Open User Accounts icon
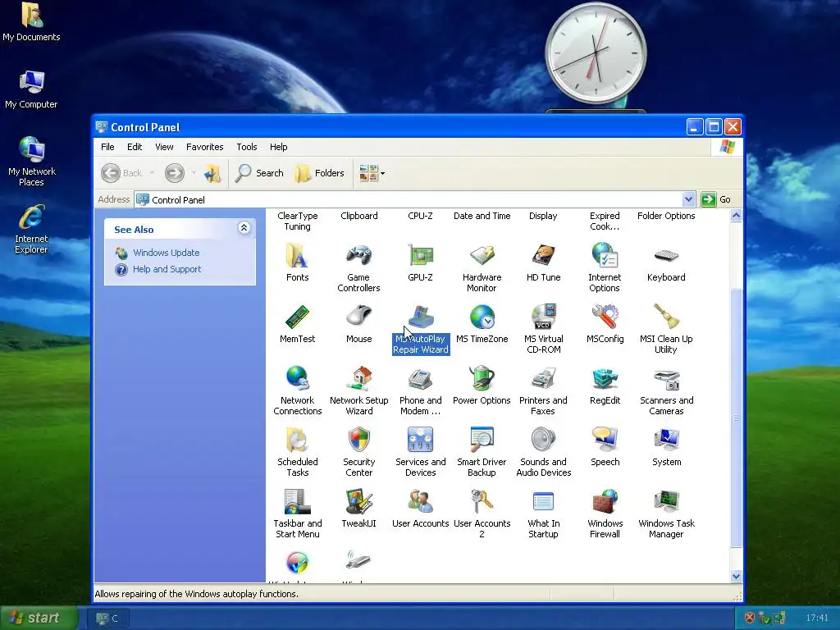 [x=420, y=502]
